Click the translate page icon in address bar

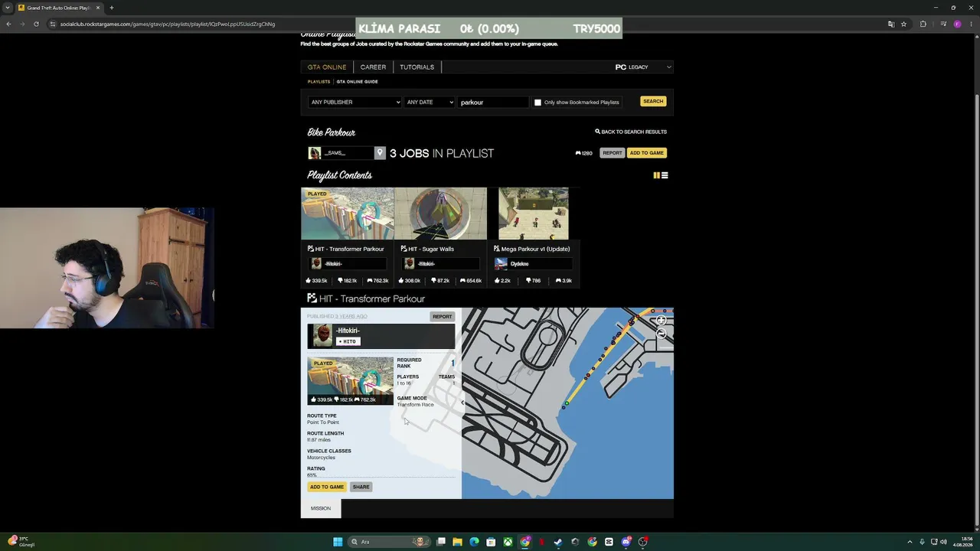coord(890,24)
